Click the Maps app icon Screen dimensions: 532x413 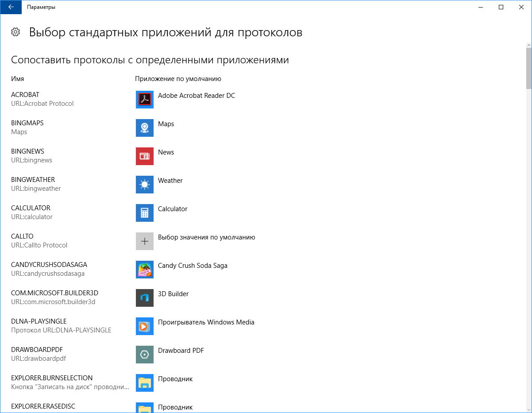[144, 128]
